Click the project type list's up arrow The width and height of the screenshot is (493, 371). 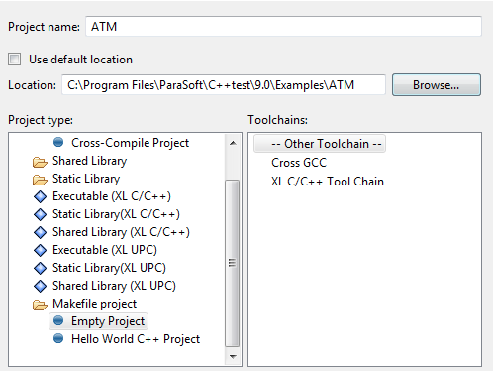coord(233,143)
